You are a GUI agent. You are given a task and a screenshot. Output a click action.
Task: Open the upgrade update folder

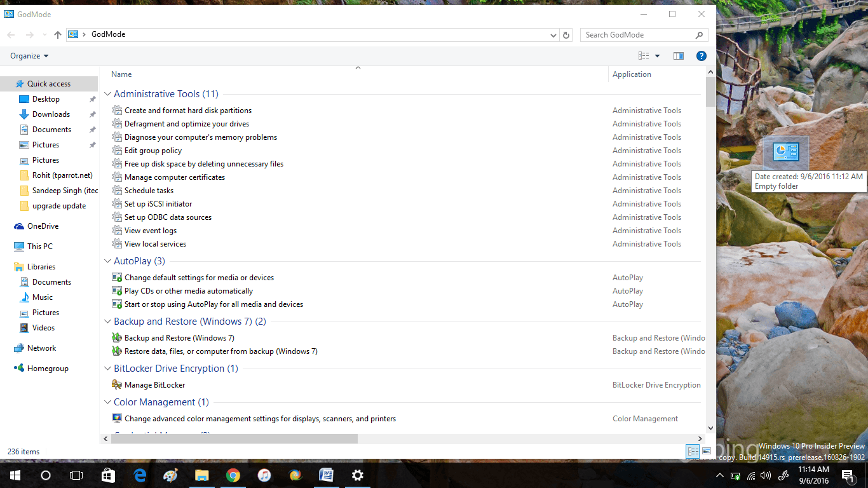click(x=59, y=206)
